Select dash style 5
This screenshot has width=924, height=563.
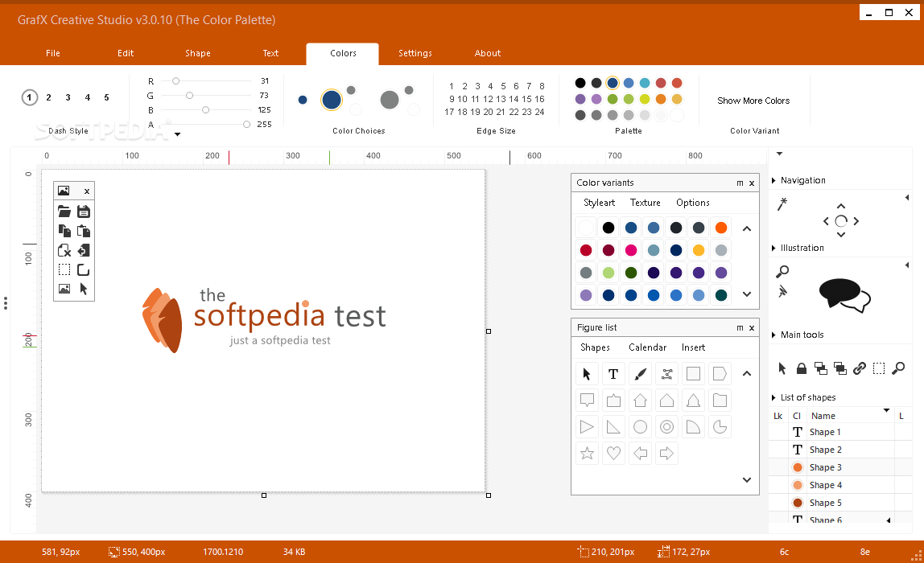[x=107, y=98]
